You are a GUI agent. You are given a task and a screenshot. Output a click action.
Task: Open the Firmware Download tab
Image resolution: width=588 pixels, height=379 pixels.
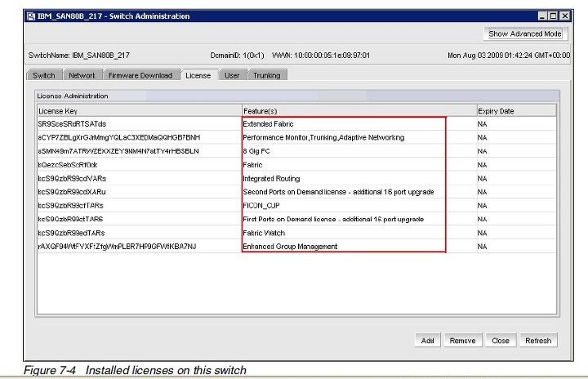(x=140, y=75)
